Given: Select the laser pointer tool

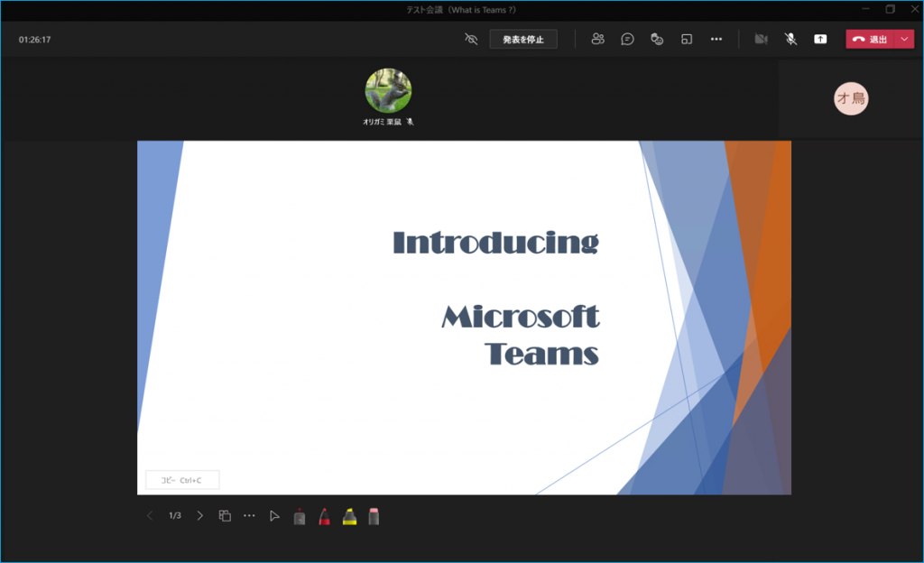Looking at the screenshot, I should [x=300, y=517].
